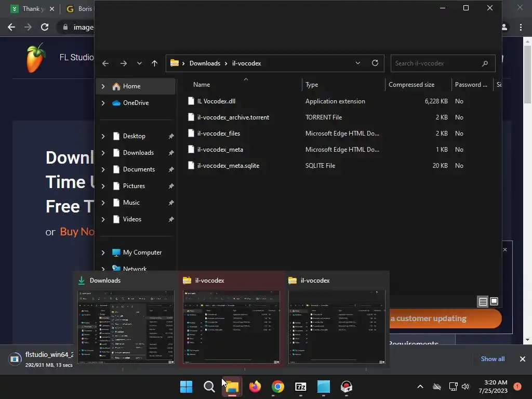Image resolution: width=532 pixels, height=399 pixels.
Task: Open Chrome's three-dot menu
Action: tap(521, 27)
